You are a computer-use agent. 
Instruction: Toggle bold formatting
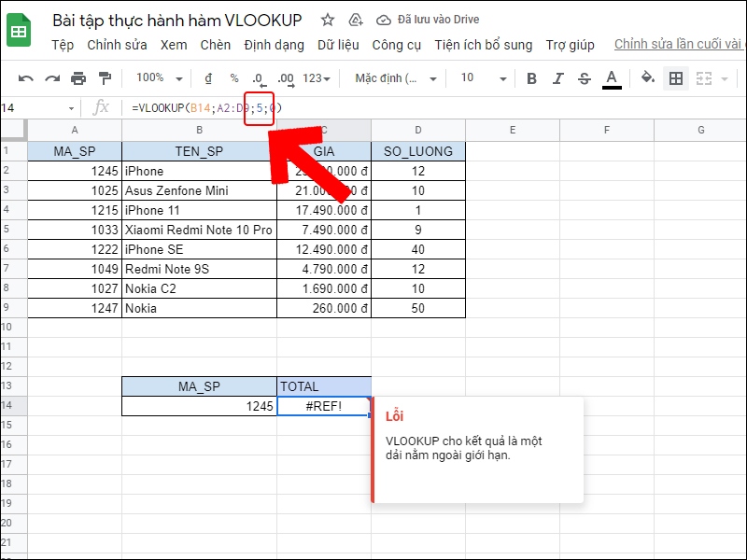[530, 78]
